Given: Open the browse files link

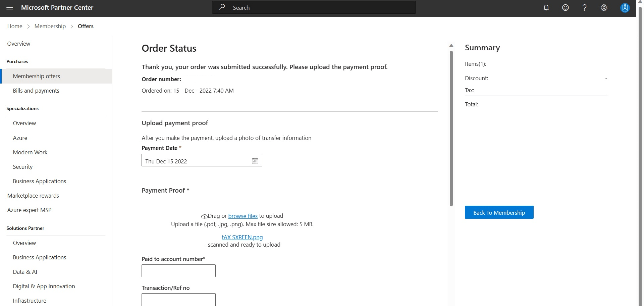Looking at the screenshot, I should (243, 216).
